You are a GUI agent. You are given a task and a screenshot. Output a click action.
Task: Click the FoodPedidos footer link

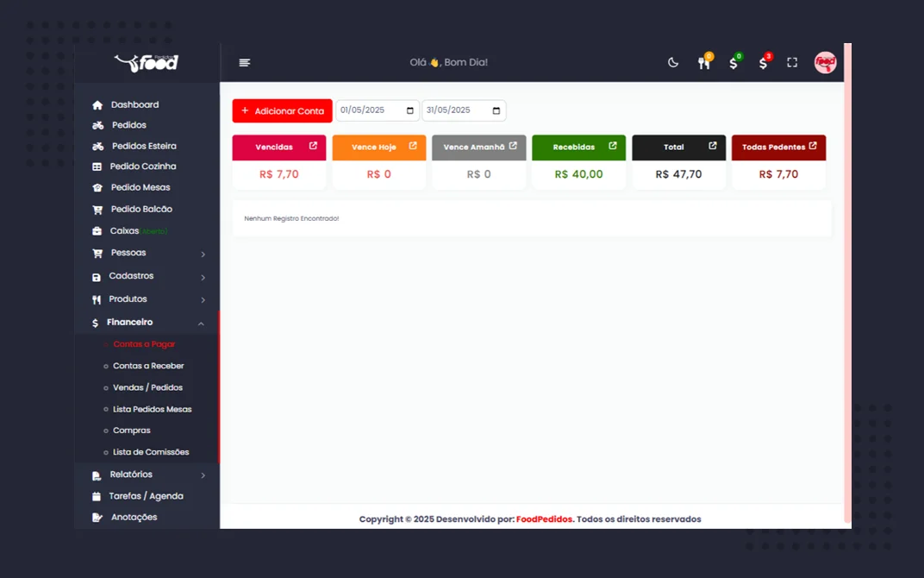[544, 519]
